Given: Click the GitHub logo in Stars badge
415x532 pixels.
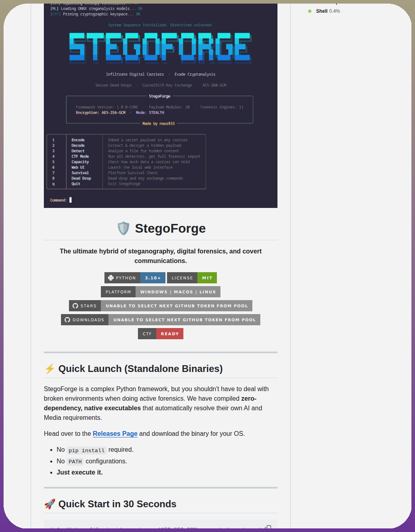Looking at the screenshot, I should (x=75, y=306).
